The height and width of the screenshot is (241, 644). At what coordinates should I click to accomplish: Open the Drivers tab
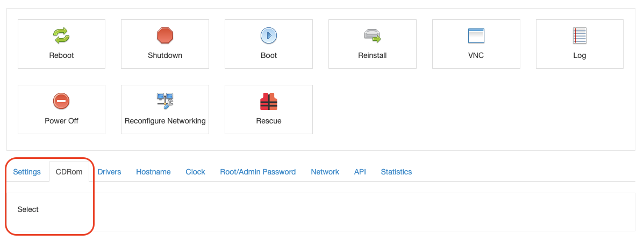pyautogui.click(x=109, y=172)
